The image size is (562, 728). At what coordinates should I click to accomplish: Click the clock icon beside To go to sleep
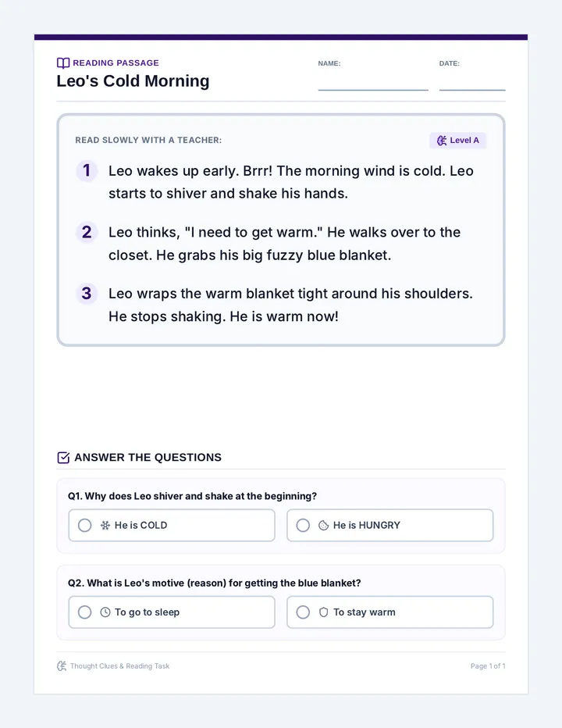click(105, 612)
